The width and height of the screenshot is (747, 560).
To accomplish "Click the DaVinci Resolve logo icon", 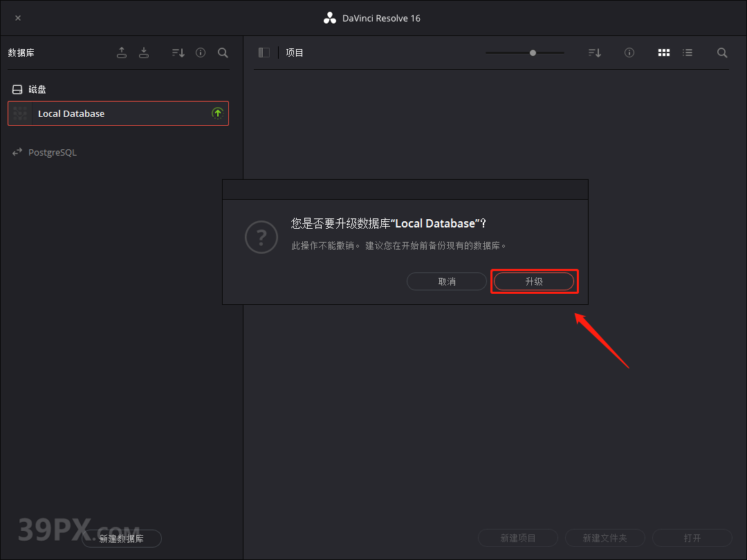I will coord(330,18).
